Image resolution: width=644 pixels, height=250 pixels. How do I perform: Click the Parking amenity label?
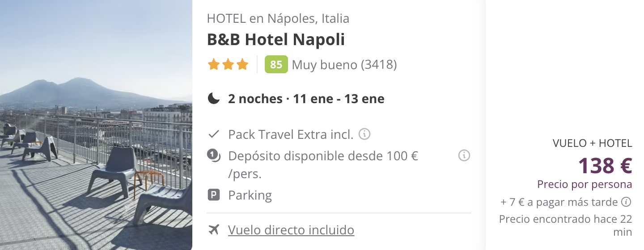(x=250, y=195)
